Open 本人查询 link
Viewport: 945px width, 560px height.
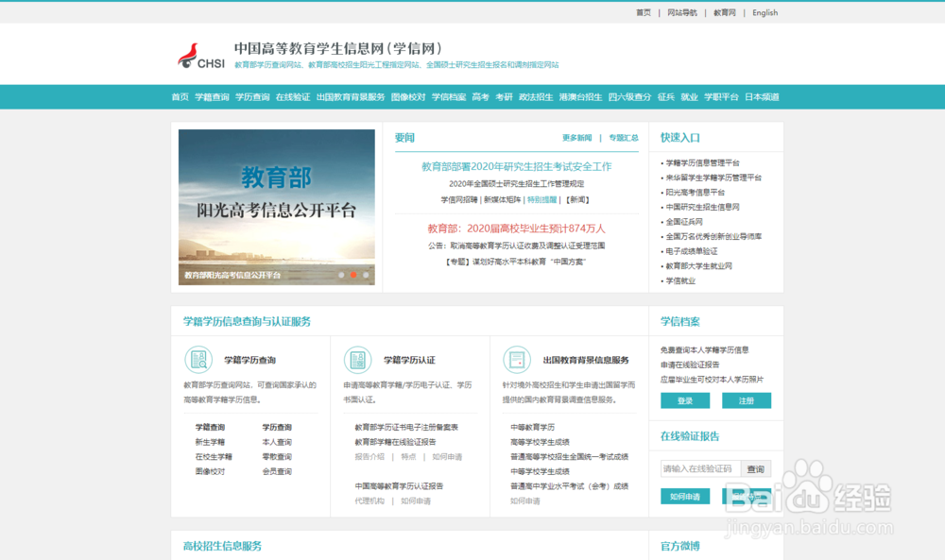277,442
